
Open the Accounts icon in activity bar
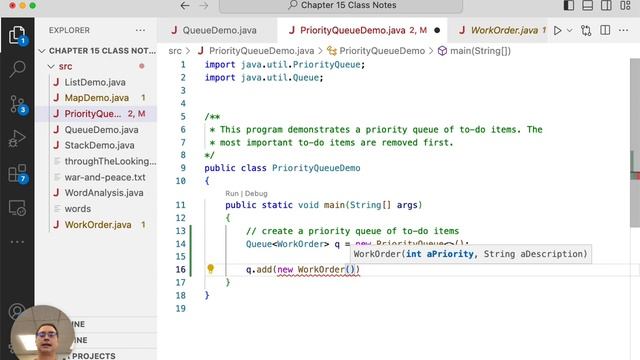point(16,312)
